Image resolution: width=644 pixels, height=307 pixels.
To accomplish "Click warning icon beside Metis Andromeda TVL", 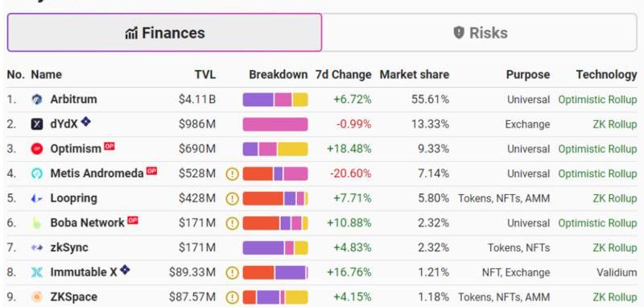I will [233, 174].
